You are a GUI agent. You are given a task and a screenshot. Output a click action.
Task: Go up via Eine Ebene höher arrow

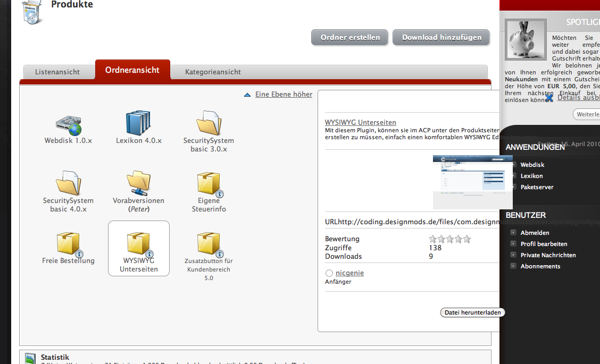(247, 95)
